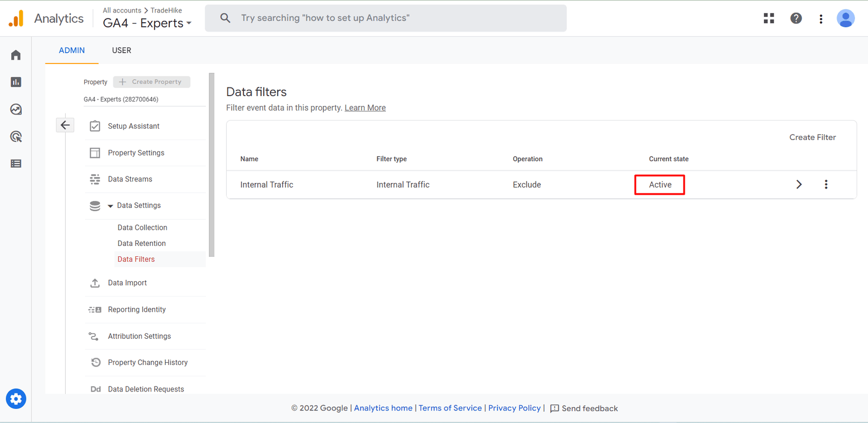Click the Setup Assistant checkbox icon
Image resolution: width=868 pixels, height=423 pixels.
95,126
